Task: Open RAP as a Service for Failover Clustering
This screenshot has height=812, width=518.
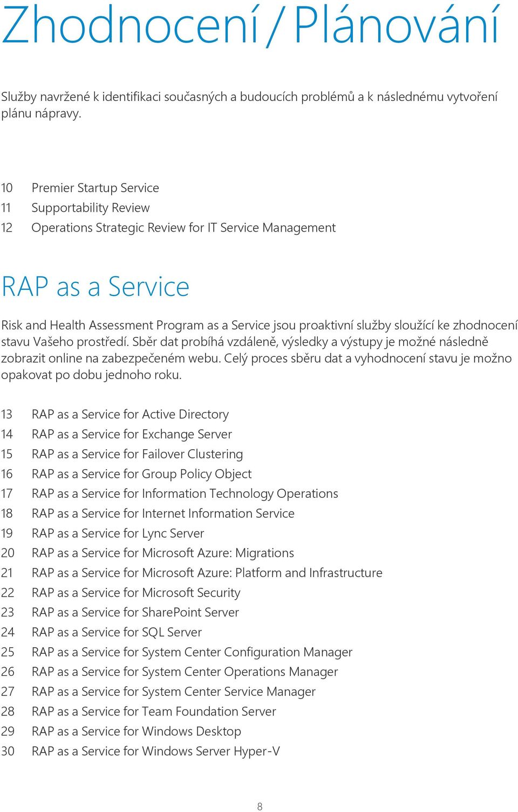Action: tap(138, 454)
